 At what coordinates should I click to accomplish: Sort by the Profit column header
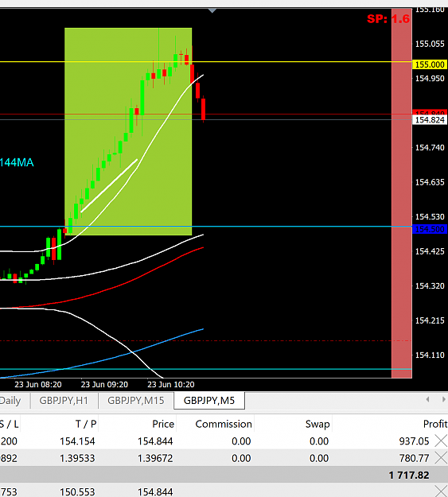[435, 424]
